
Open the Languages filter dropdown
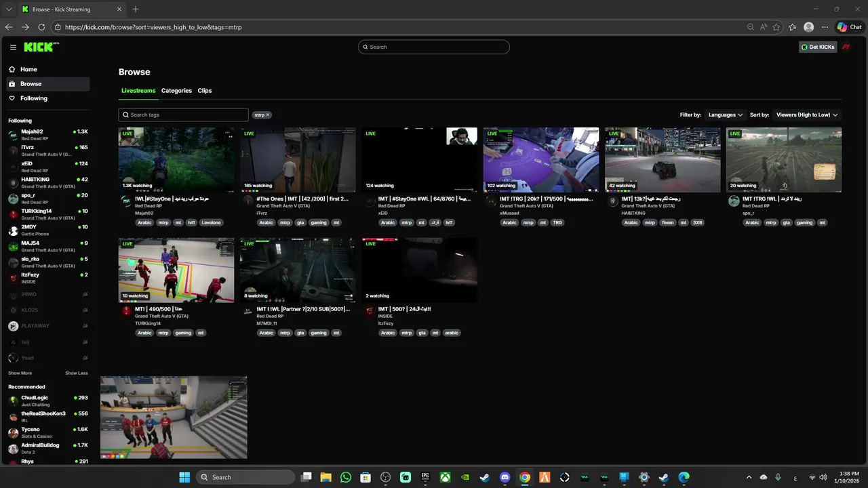pyautogui.click(x=726, y=115)
